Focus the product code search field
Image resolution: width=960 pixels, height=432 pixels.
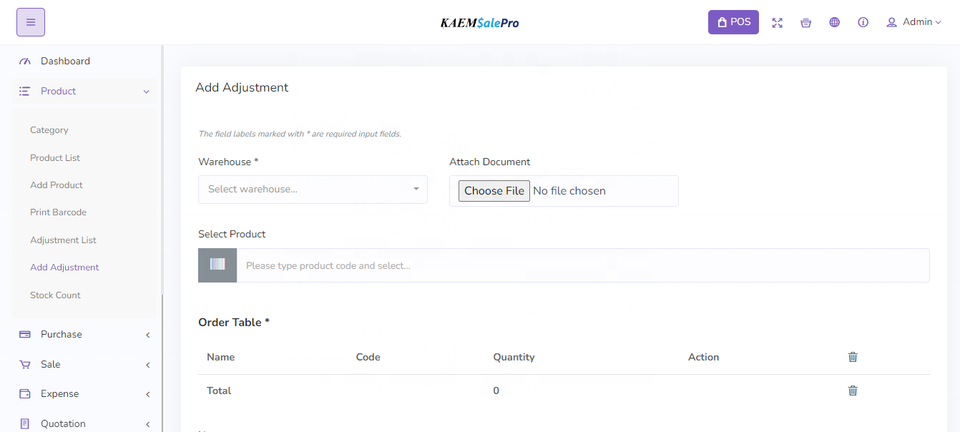pyautogui.click(x=582, y=266)
